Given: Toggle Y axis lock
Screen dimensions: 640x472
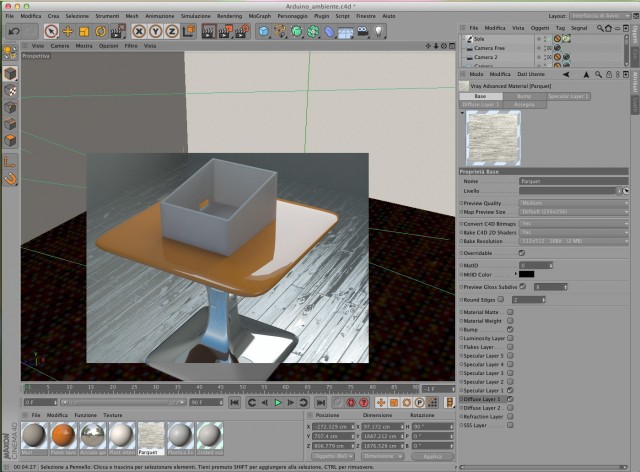Looking at the screenshot, I should 156,31.
